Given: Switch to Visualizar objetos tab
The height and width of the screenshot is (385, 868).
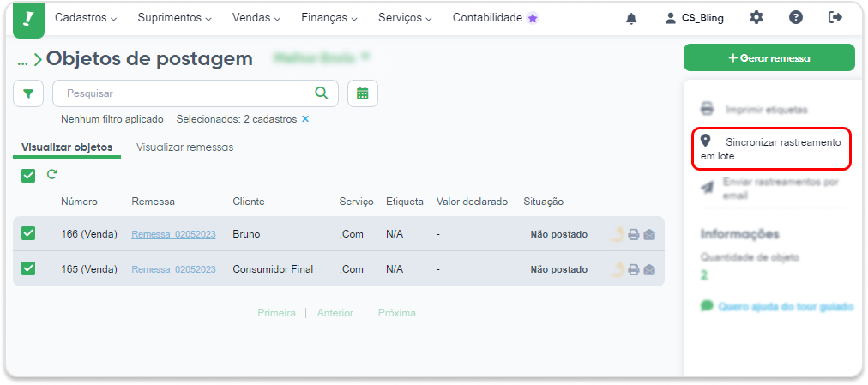Looking at the screenshot, I should pyautogui.click(x=67, y=147).
